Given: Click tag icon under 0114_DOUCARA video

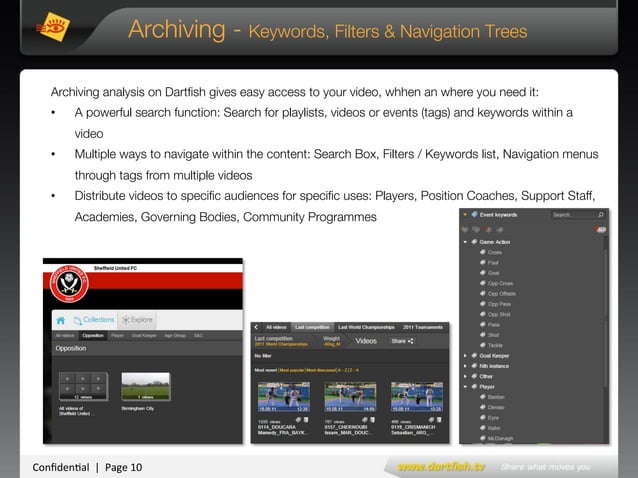Looking at the screenshot, I should click(x=298, y=420).
